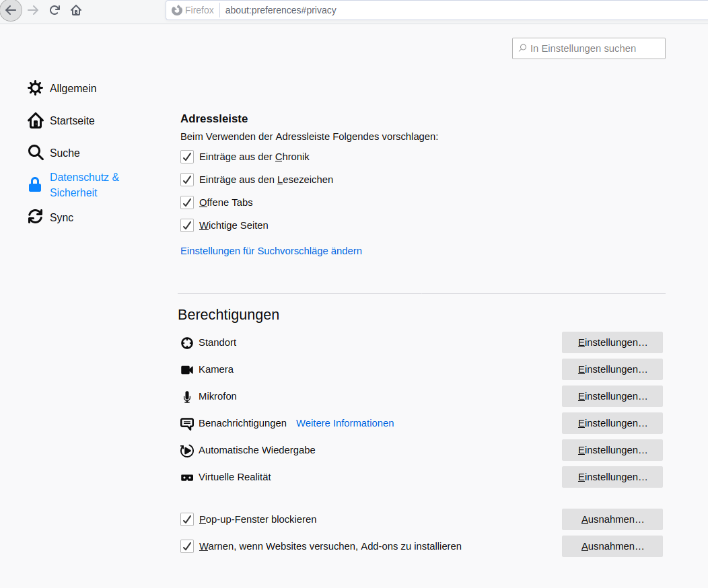Disable the Offene Tabs suggestion checkbox
This screenshot has width=708, height=588.
point(187,203)
